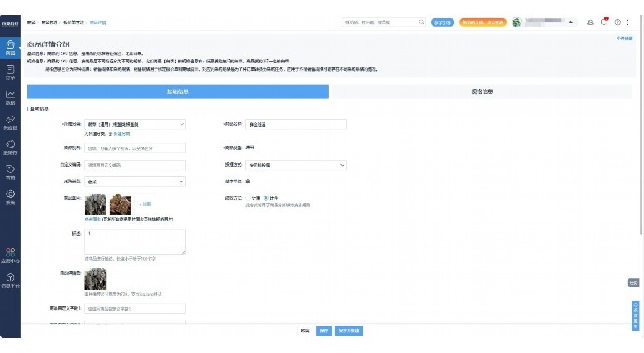The width and height of the screenshot is (644, 353).
Task: Click the account switch arrows icon
Action: [571, 22]
